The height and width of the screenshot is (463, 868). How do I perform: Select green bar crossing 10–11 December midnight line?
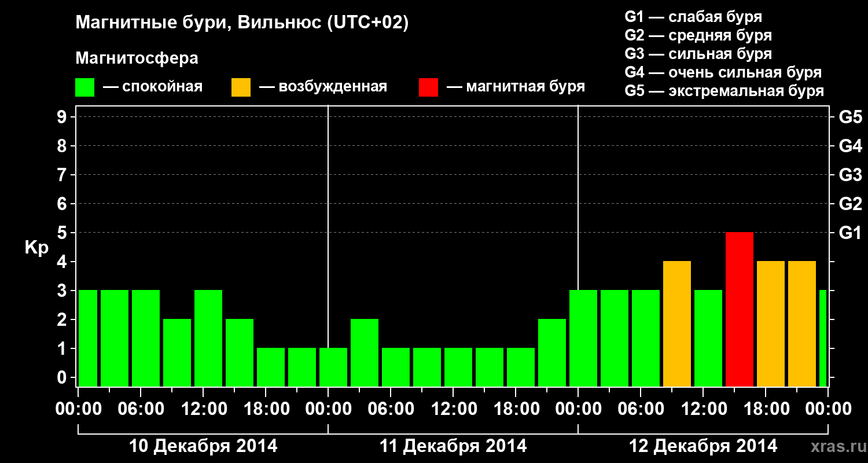pyautogui.click(x=333, y=367)
